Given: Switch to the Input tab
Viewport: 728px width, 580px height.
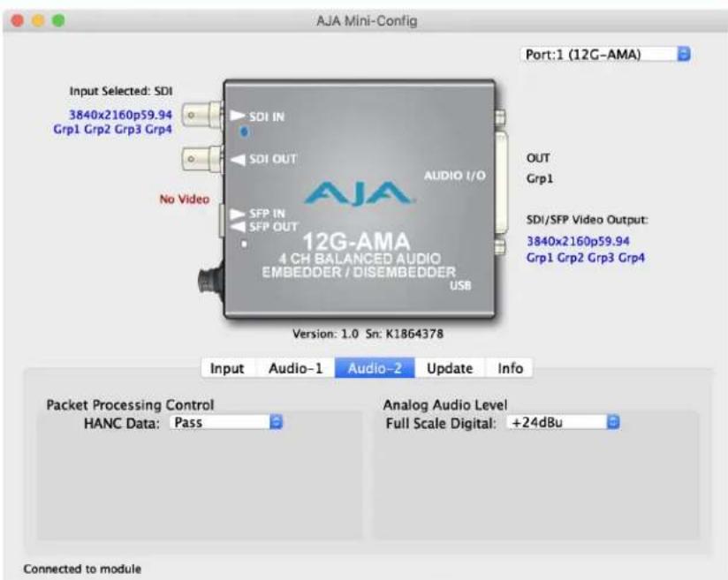Looking at the screenshot, I should (227, 368).
